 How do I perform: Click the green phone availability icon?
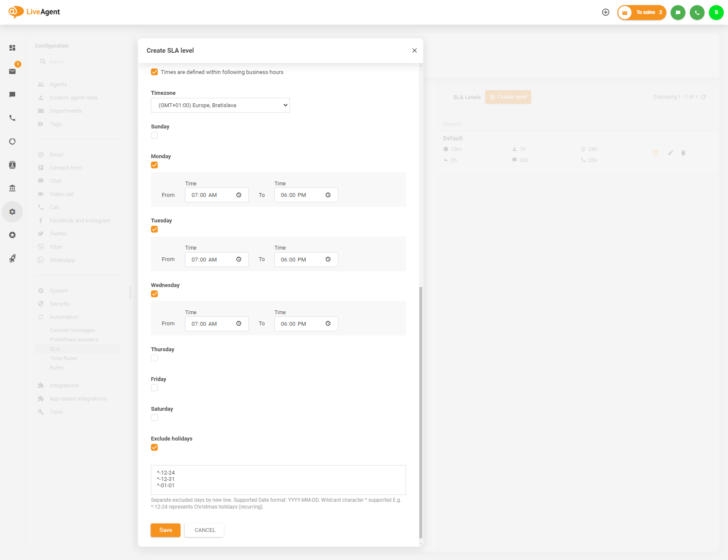(x=697, y=12)
